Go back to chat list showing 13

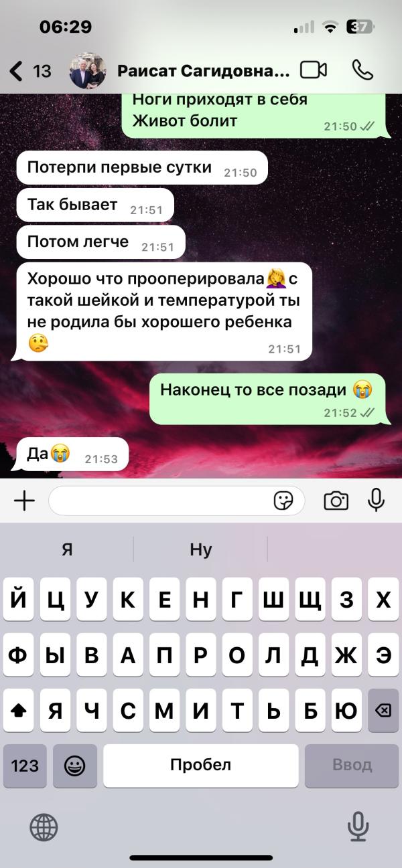(31, 70)
